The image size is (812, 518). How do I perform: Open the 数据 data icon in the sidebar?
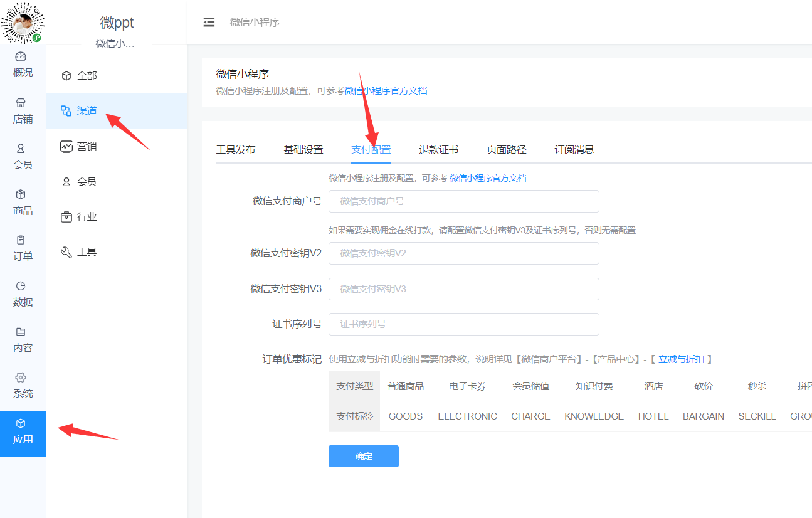pyautogui.click(x=21, y=286)
